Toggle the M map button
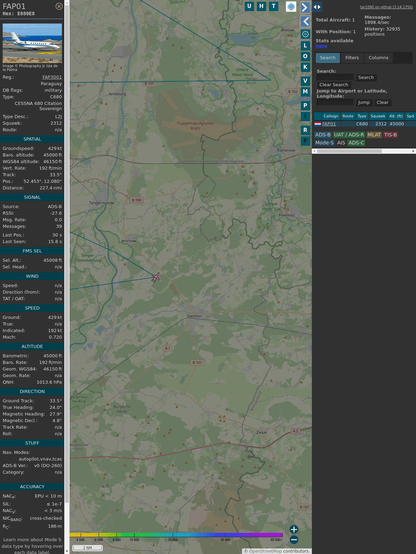This screenshot has height=554, width=416. coord(305,92)
